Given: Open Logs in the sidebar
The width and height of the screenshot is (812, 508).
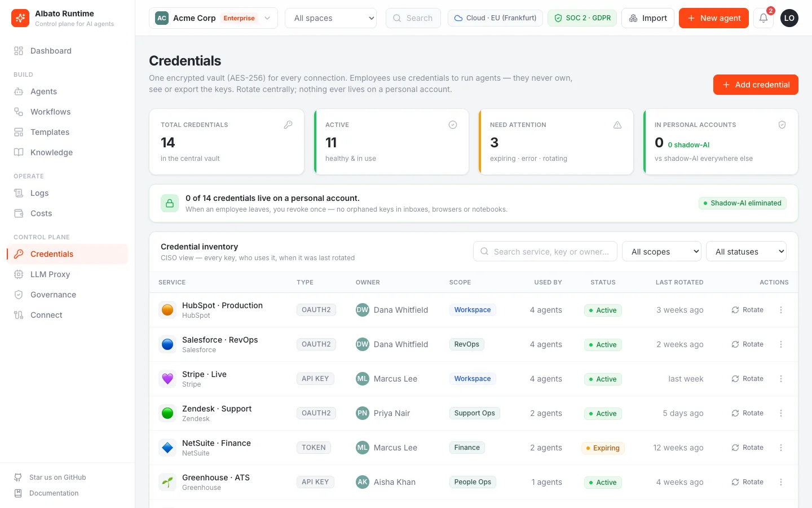Looking at the screenshot, I should coord(68,193).
